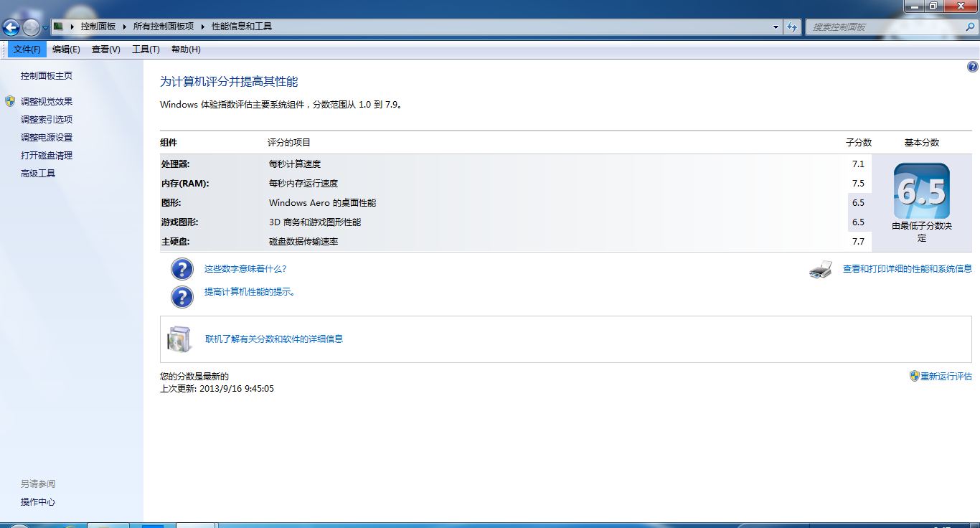Viewport: 980px width, 528px height.
Task: Click 为计算机评分并提高其性能 heading
Action: [229, 82]
